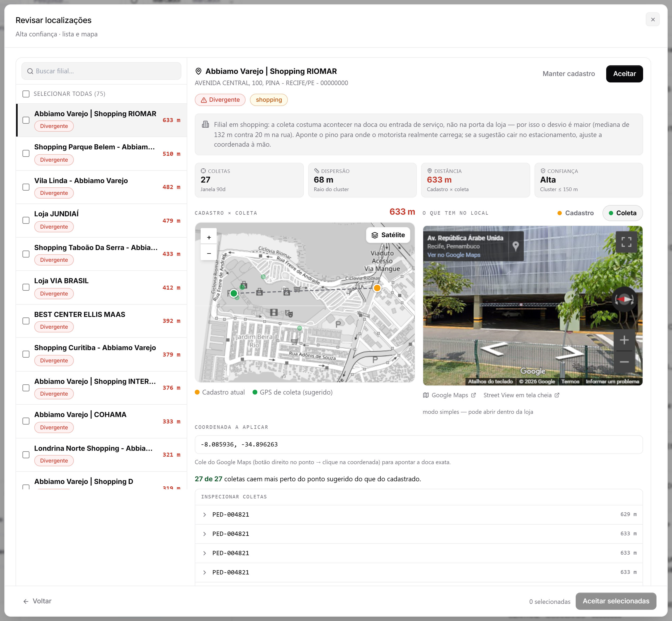
Task: Tick checkbox for Londrina Norte Shopping
Action: coord(26,454)
